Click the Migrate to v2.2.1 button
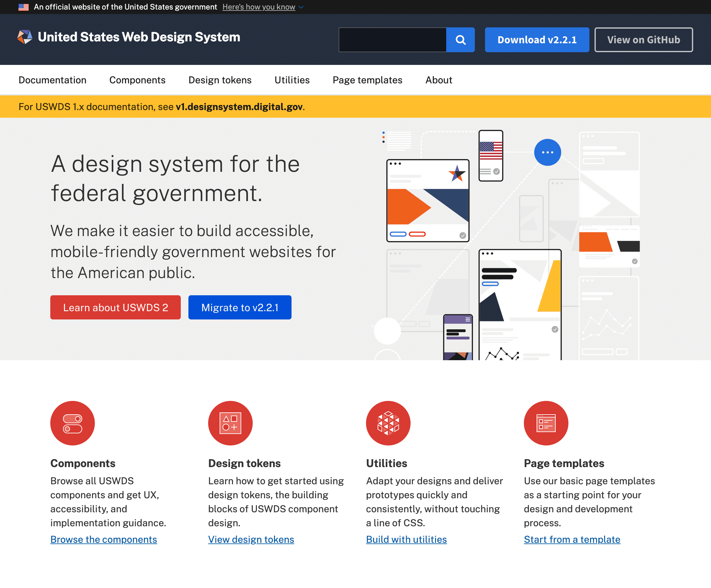Viewport: 711px width, 588px height. pyautogui.click(x=240, y=307)
